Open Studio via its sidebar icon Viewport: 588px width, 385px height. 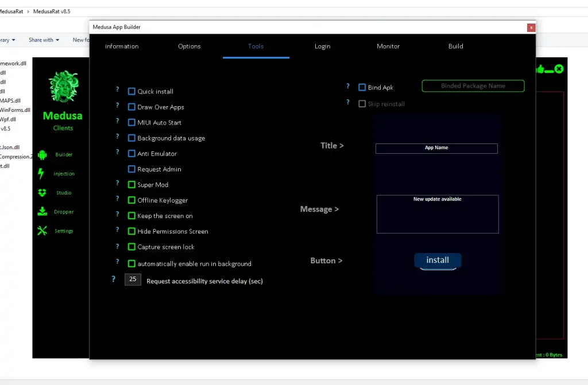pos(42,193)
